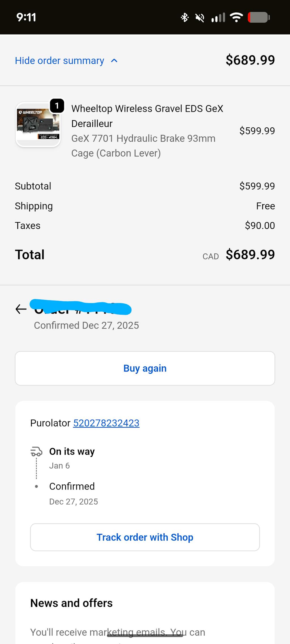The image size is (290, 644).
Task: Tap the back arrow beside the order number
Action: 21,309
